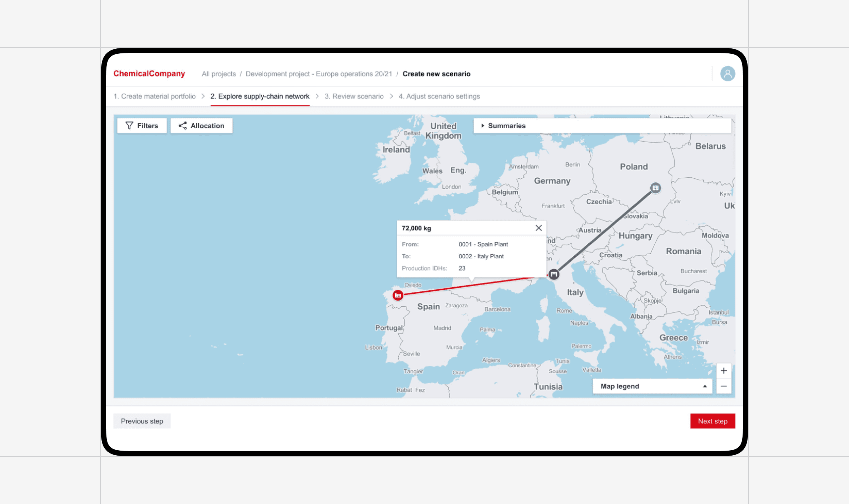Close the 72,000 kg popup

point(538,228)
